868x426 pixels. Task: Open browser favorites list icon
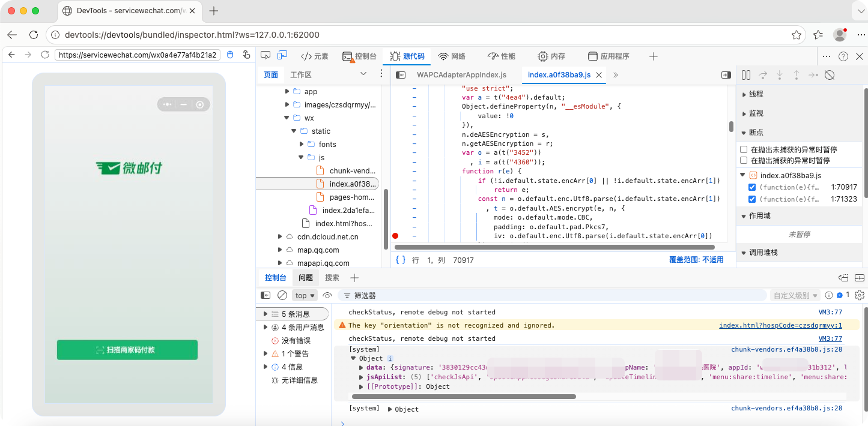pyautogui.click(x=818, y=35)
